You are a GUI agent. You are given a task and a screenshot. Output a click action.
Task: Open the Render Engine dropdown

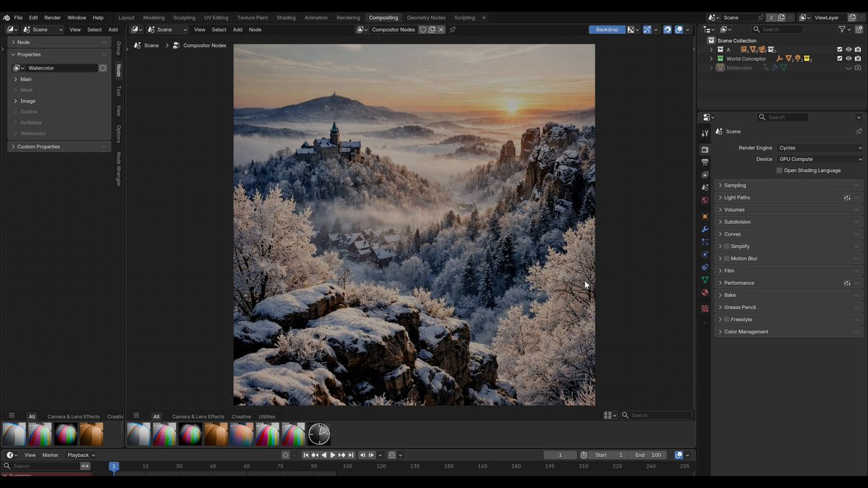tap(820, 147)
